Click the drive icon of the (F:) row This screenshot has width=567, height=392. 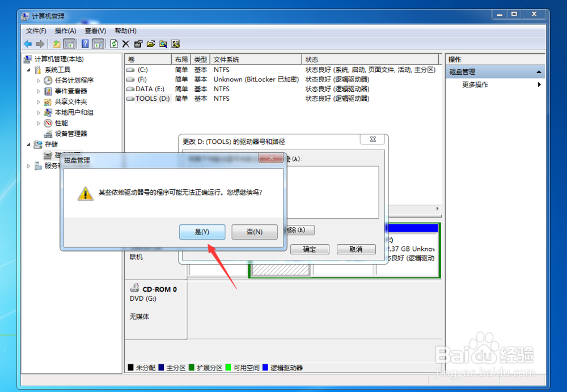(x=130, y=79)
